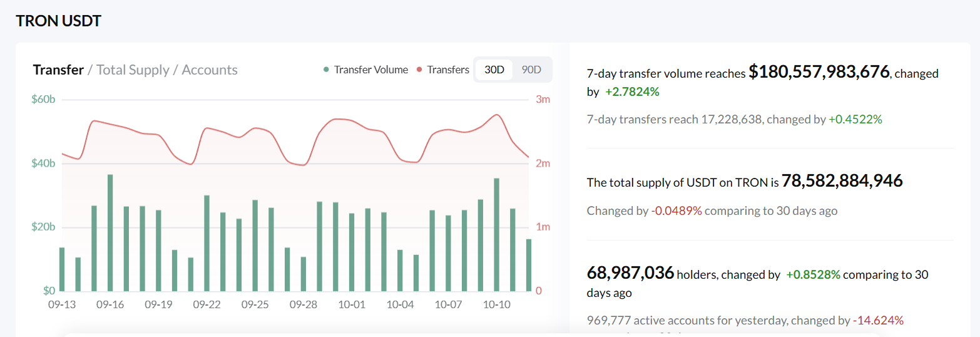Select the Transfer tab heading
Image resolution: width=980 pixels, height=337 pixels.
pos(58,70)
